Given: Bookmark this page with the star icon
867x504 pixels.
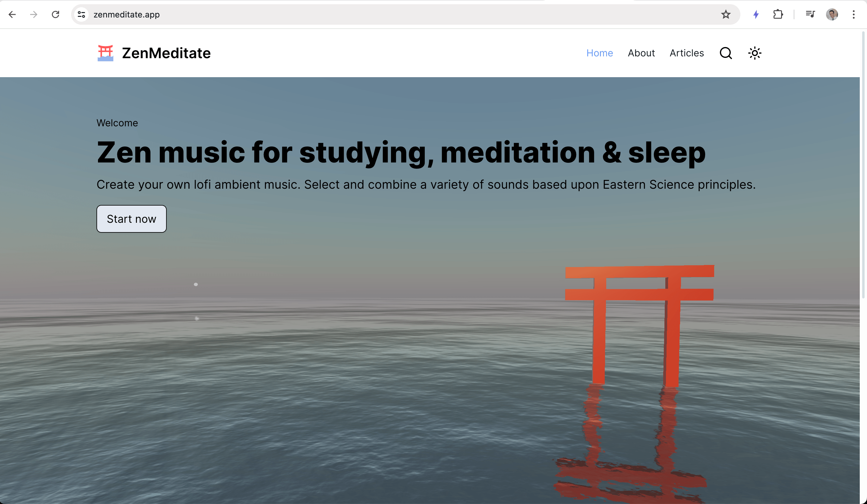Looking at the screenshot, I should [726, 14].
